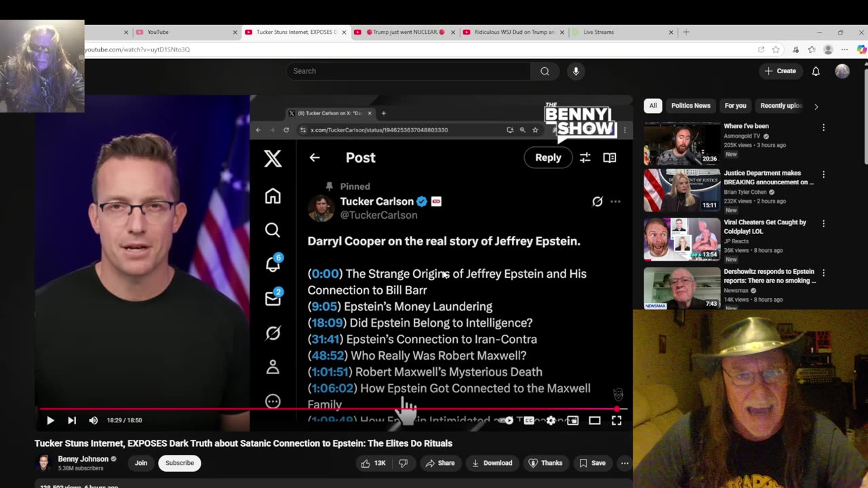Toggle the autoplay switch in the player
This screenshot has height=488, width=868.
(x=507, y=420)
